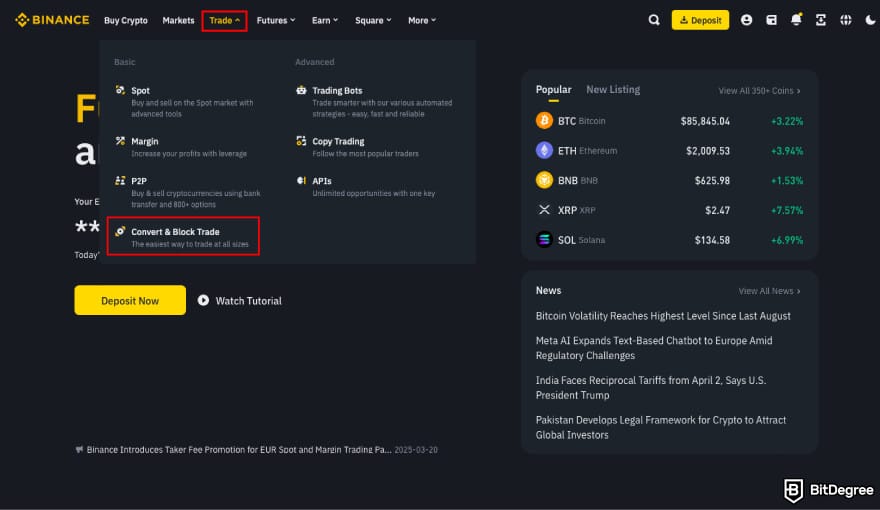
Task: Click the Margin percent icon
Action: (120, 141)
